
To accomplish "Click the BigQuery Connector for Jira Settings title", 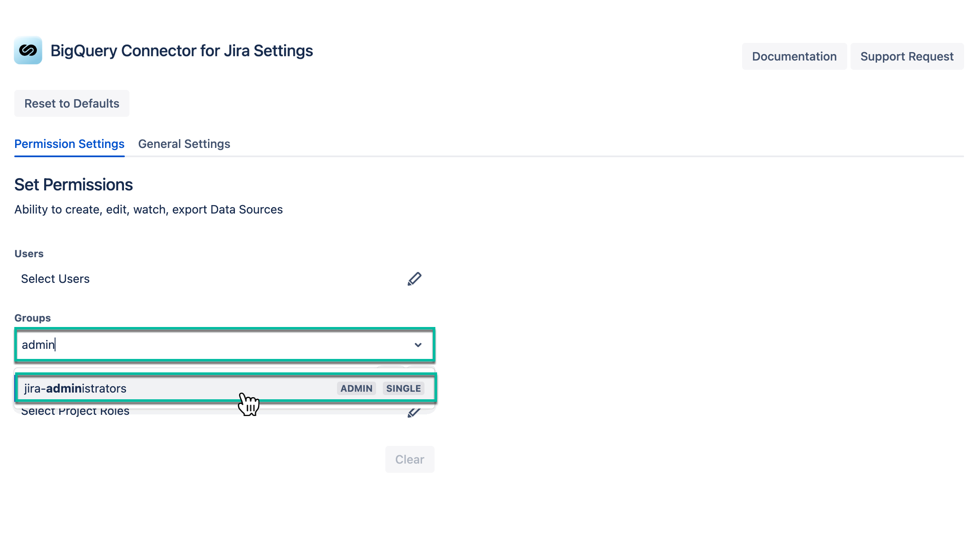I will (182, 51).
